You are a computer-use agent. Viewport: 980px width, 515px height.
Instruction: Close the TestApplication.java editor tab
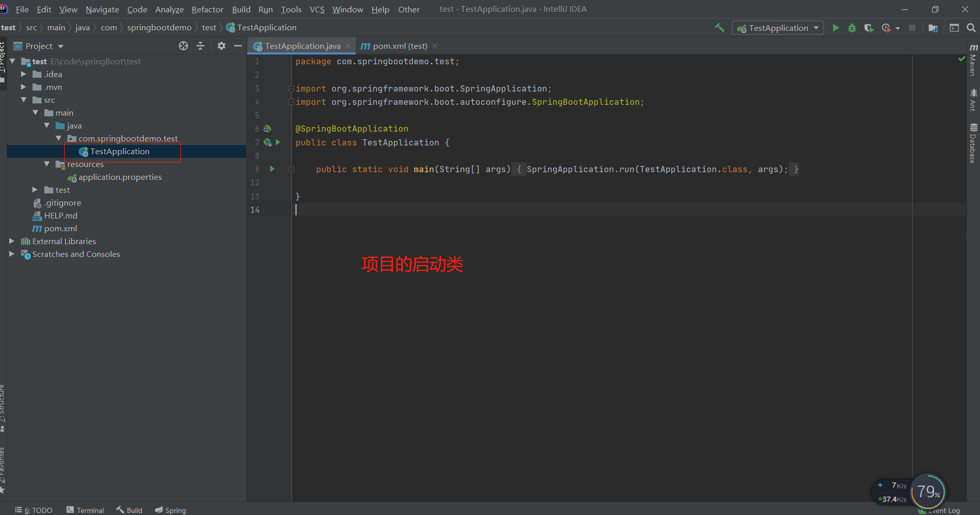click(348, 46)
